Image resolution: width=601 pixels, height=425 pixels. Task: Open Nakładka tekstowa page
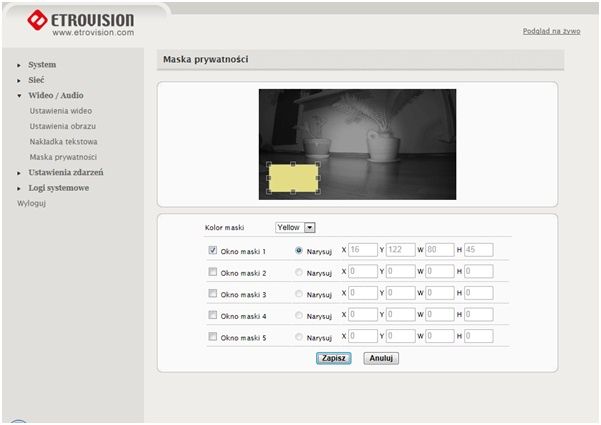(x=63, y=141)
